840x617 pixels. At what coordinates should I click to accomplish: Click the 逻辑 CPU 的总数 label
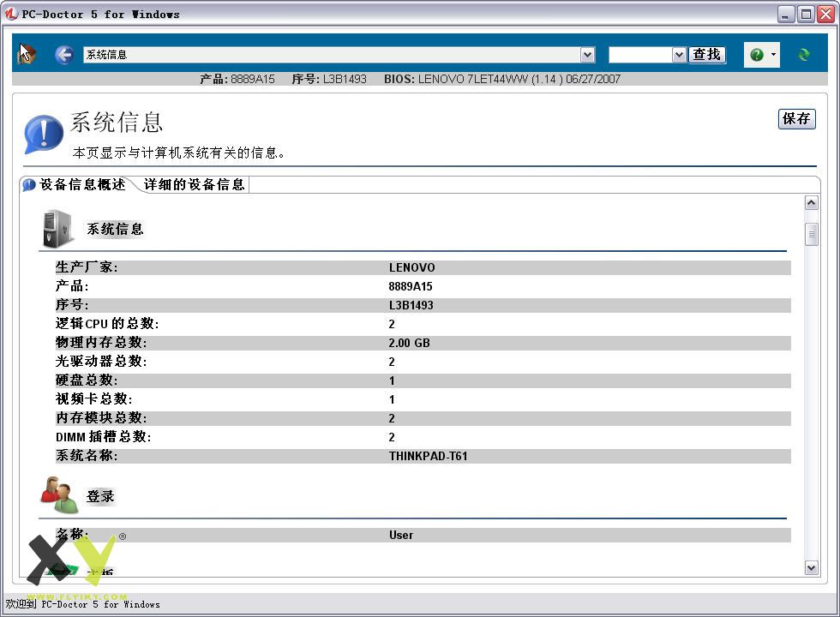(x=107, y=324)
